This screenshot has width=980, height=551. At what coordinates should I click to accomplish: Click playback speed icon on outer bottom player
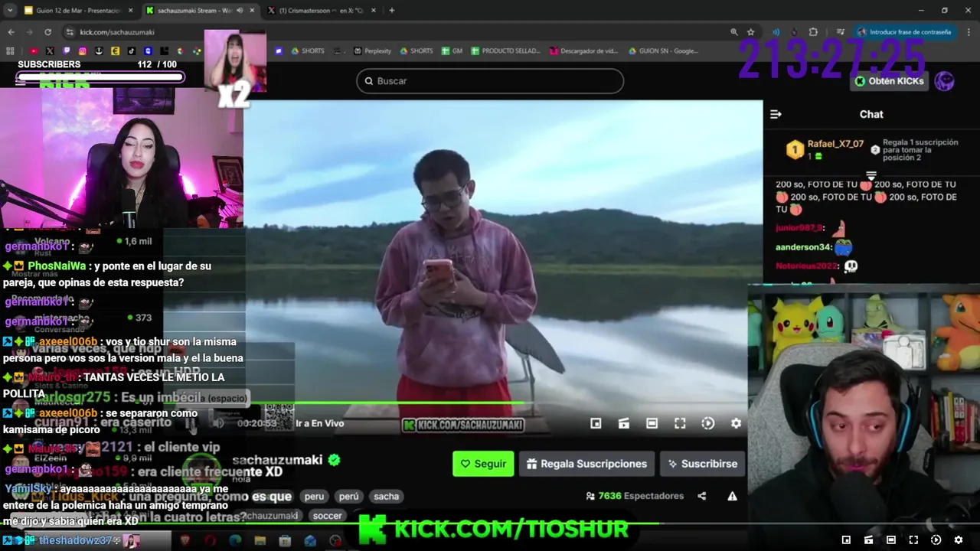pos(936,540)
